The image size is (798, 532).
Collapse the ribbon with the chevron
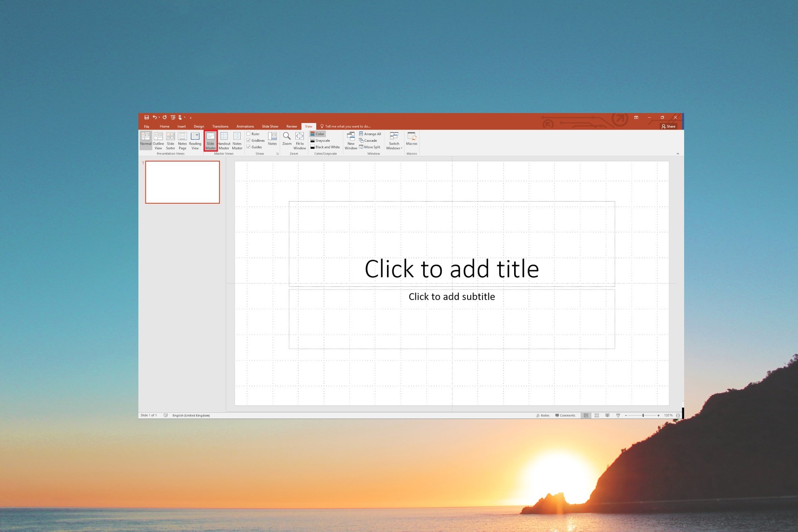point(678,154)
